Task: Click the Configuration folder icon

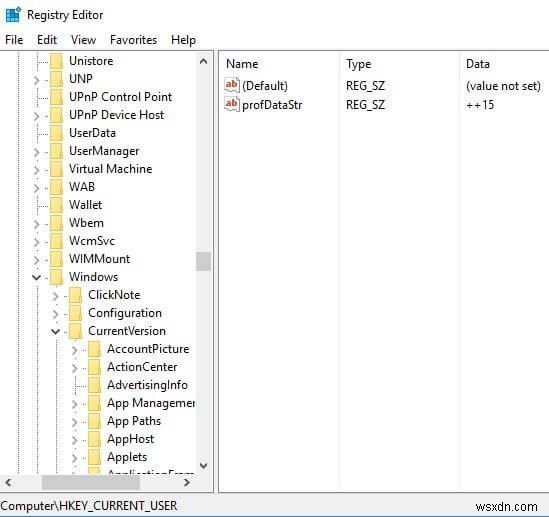Action: click(x=75, y=313)
